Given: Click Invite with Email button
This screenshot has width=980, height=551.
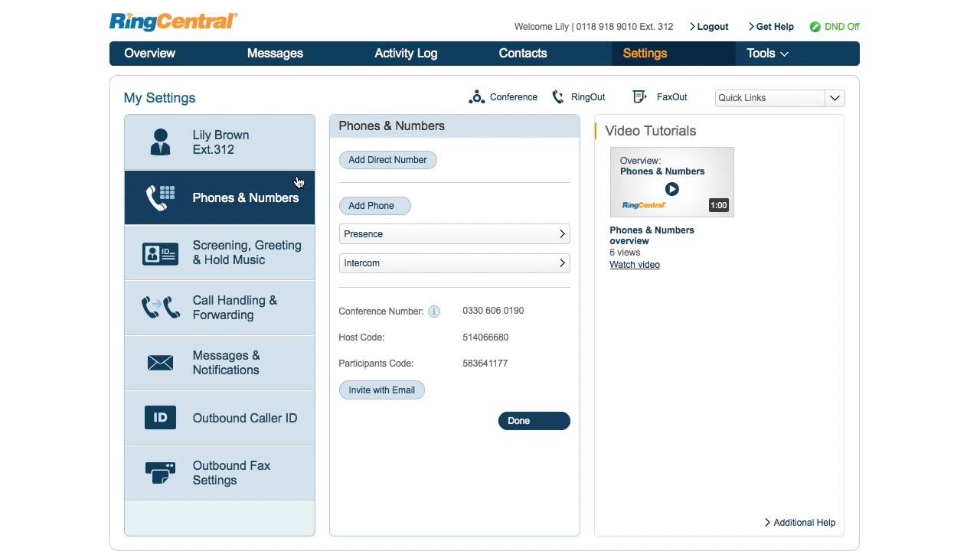Looking at the screenshot, I should click(382, 390).
